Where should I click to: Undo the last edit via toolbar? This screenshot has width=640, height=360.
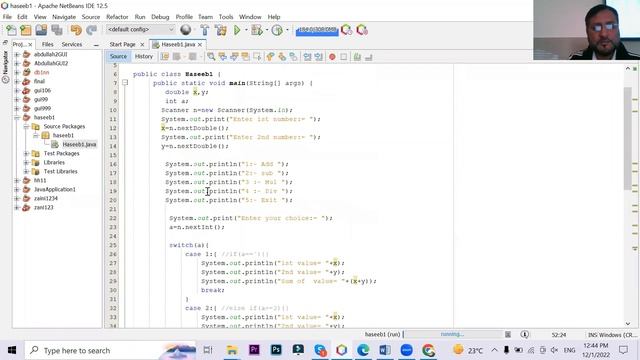pos(76,30)
